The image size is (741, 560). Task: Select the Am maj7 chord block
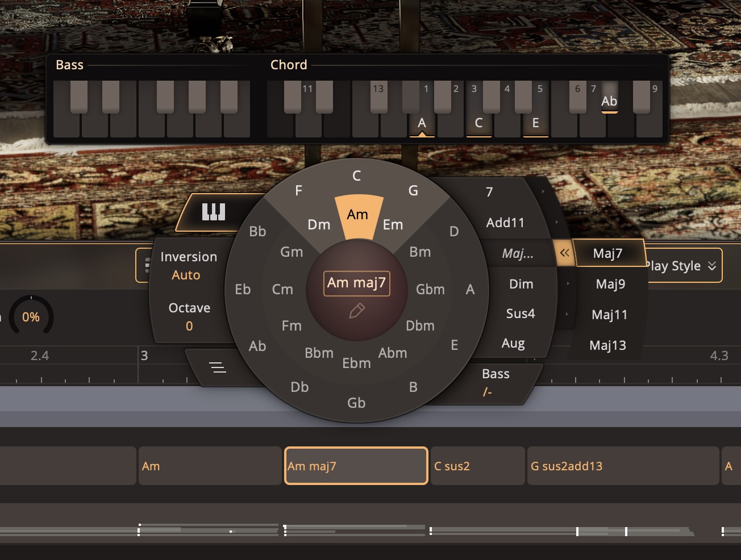tap(356, 466)
